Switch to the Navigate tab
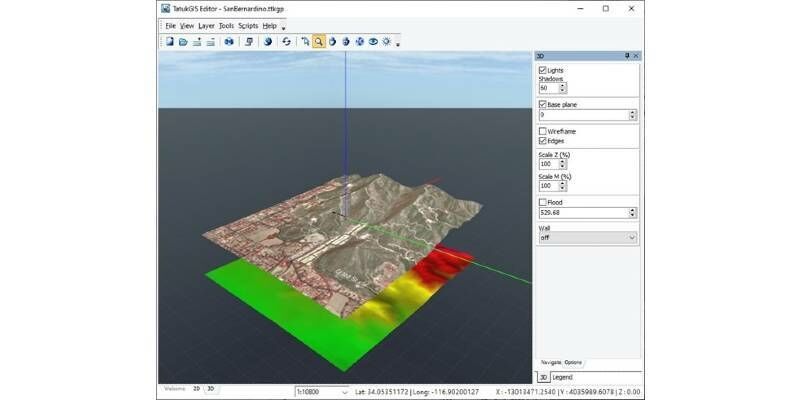Screen dimensions: 800x400 pos(551,362)
